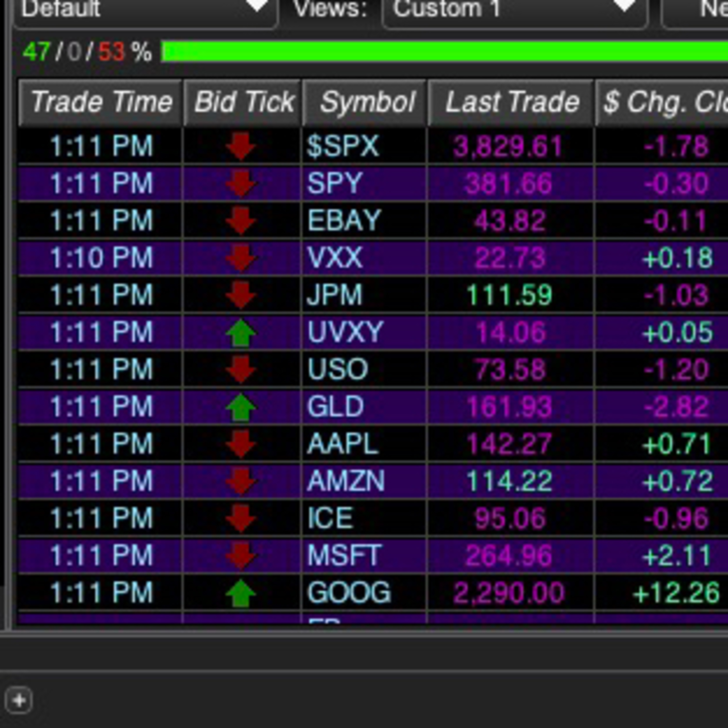728x728 pixels.
Task: Click last trade value 43.82
Action: pyautogui.click(x=510, y=221)
